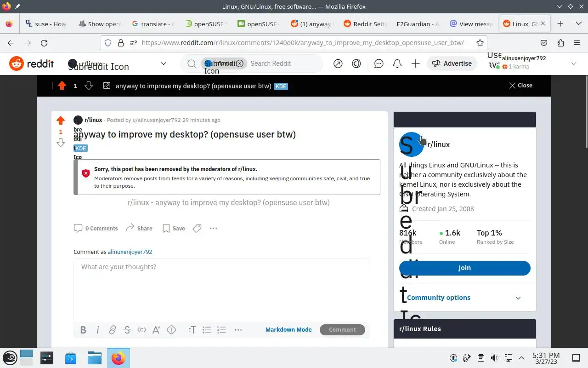Switch to the suse - How tab
The image size is (588, 368).
coord(46,24)
